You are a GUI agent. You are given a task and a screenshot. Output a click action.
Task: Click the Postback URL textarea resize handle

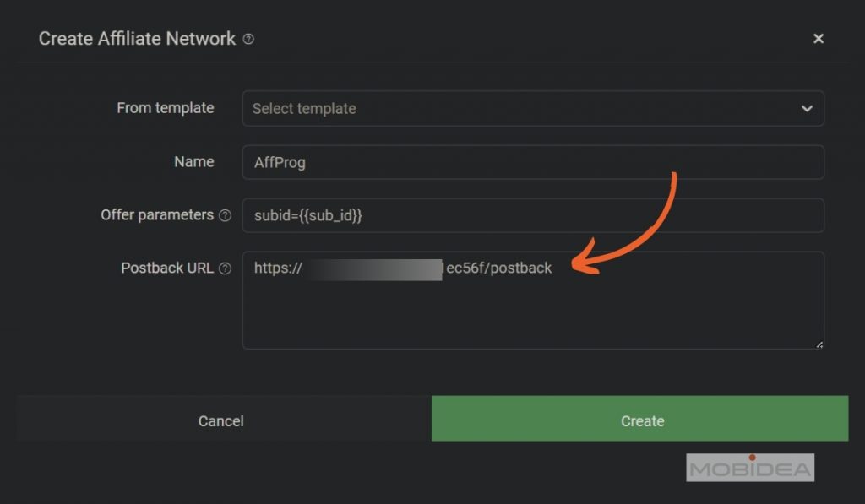coord(819,344)
